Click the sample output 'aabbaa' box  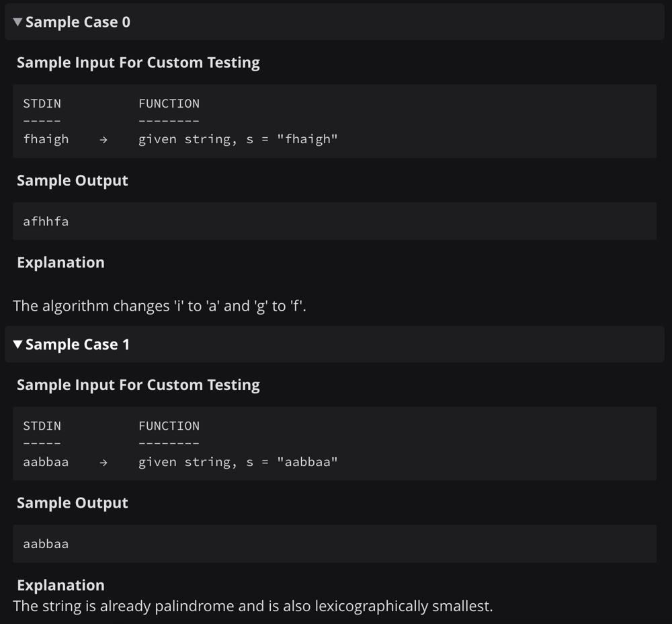335,544
